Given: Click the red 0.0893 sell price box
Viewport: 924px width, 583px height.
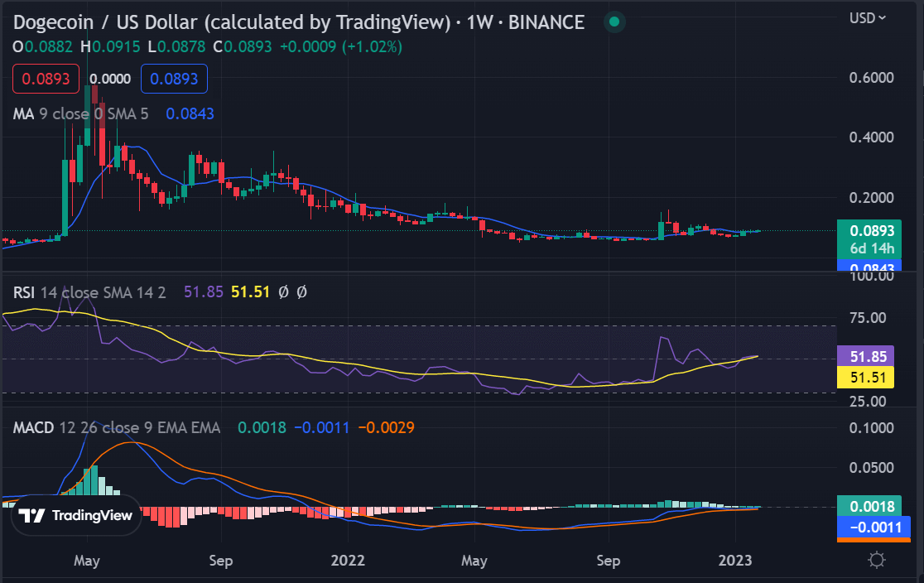Looking at the screenshot, I should (46, 79).
